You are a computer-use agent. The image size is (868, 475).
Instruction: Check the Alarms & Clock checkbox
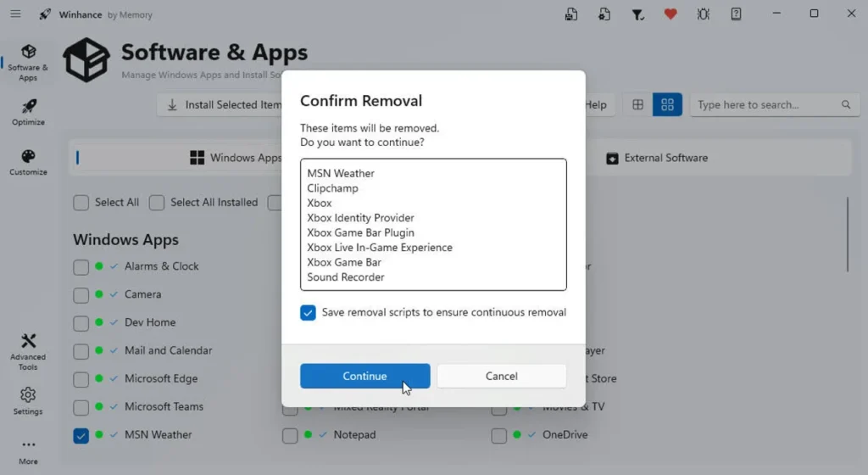pyautogui.click(x=81, y=267)
